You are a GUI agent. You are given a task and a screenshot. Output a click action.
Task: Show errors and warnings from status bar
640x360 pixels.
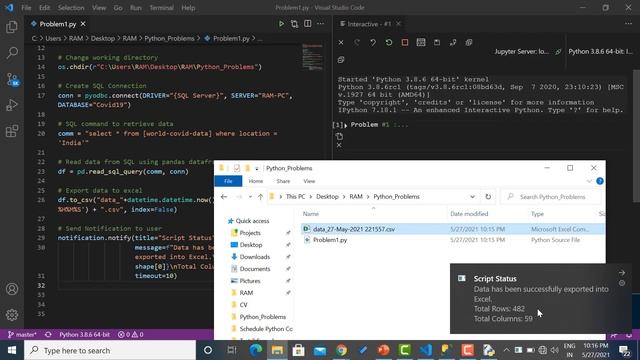[131, 334]
